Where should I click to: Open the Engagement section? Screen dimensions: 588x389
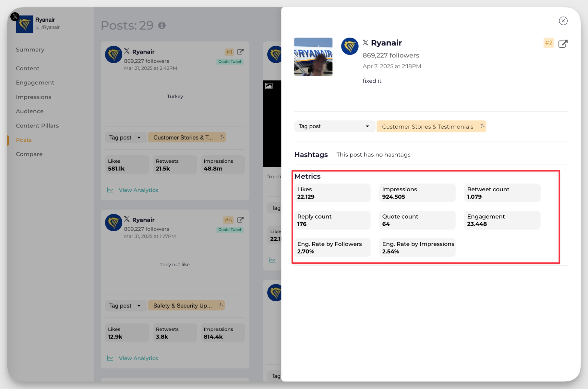point(35,83)
